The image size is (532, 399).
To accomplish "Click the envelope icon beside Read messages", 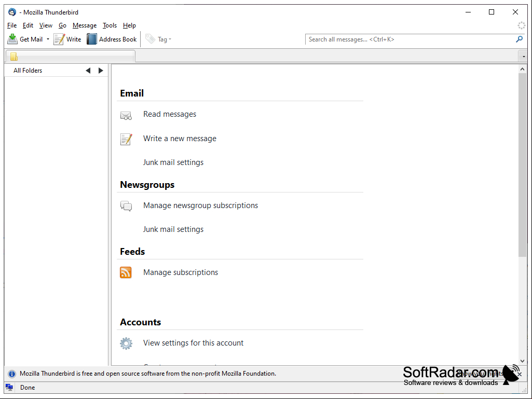I will (x=126, y=116).
